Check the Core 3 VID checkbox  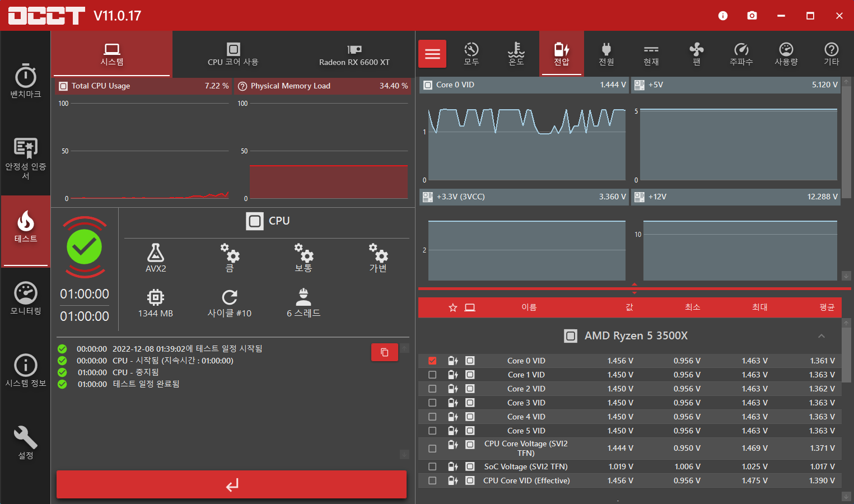(x=432, y=403)
